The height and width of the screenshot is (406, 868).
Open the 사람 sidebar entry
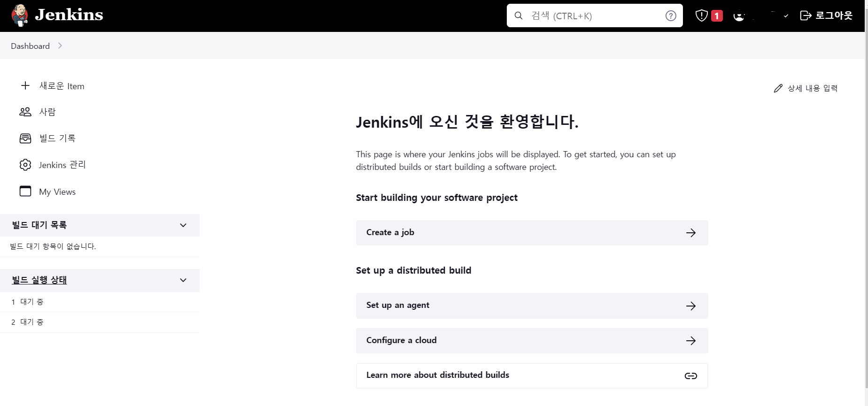(47, 112)
